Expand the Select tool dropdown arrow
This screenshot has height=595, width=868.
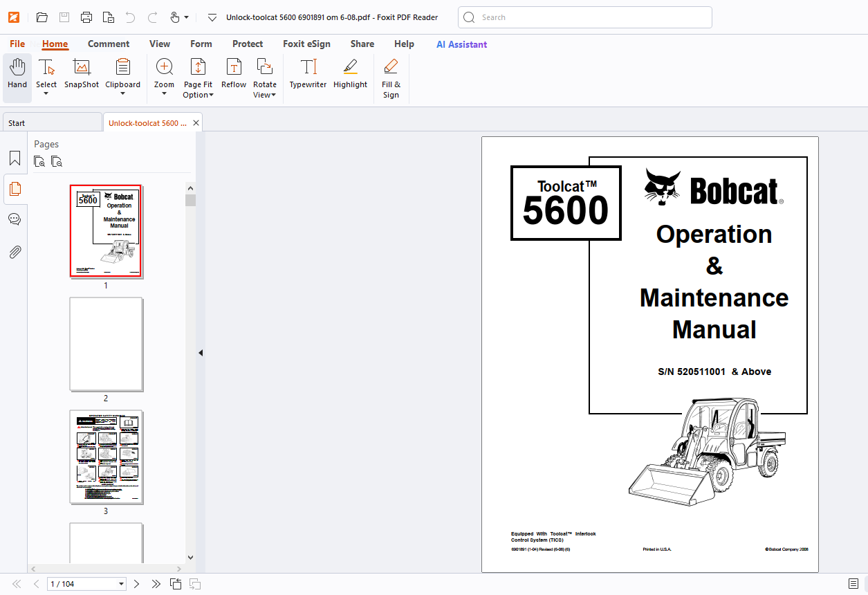[x=46, y=94]
